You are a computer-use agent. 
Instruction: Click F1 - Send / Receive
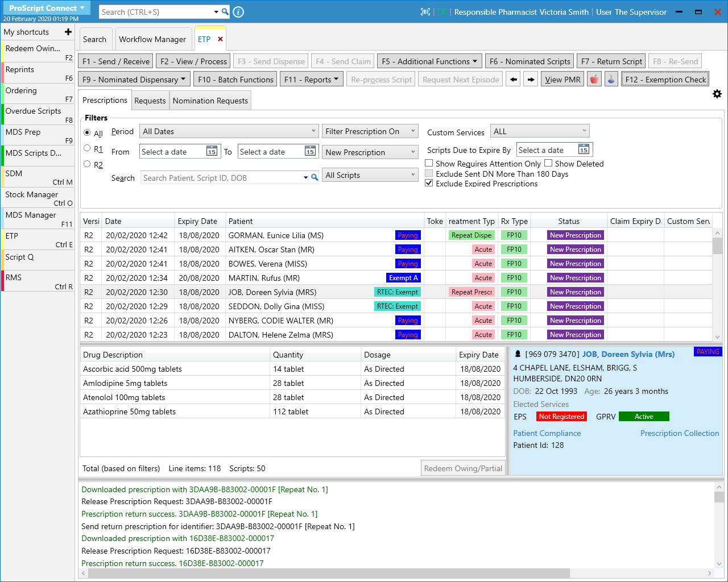point(116,61)
